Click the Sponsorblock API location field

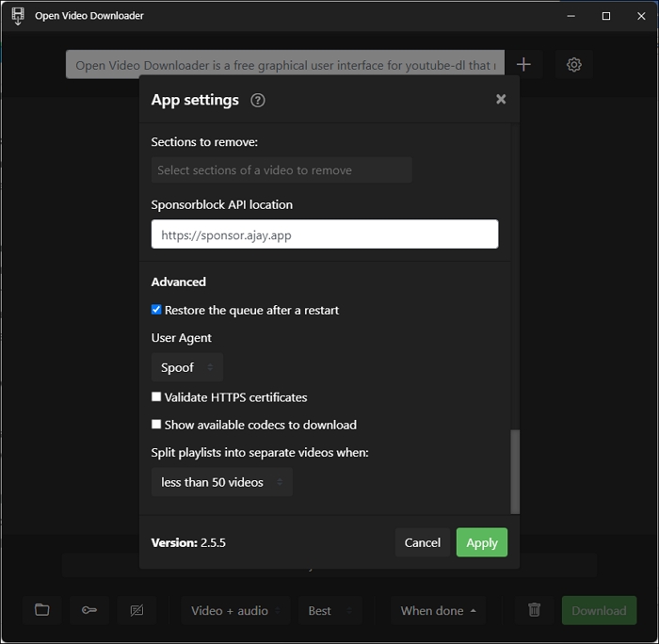[x=325, y=234]
